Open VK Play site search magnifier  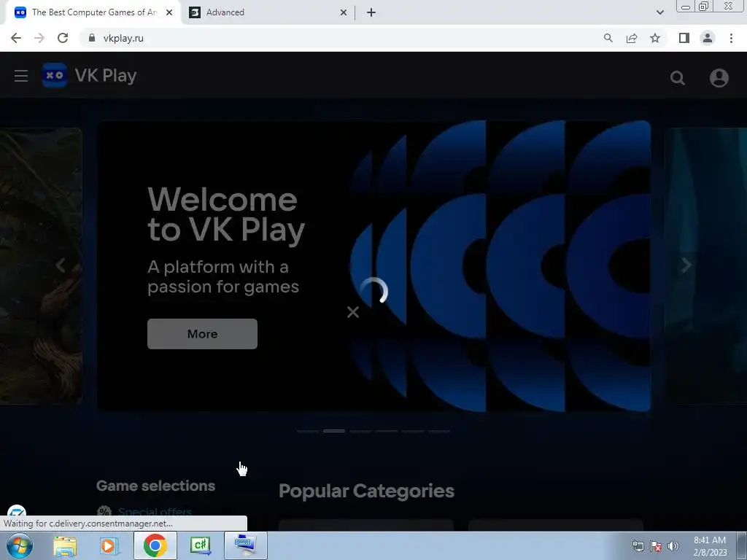678,77
